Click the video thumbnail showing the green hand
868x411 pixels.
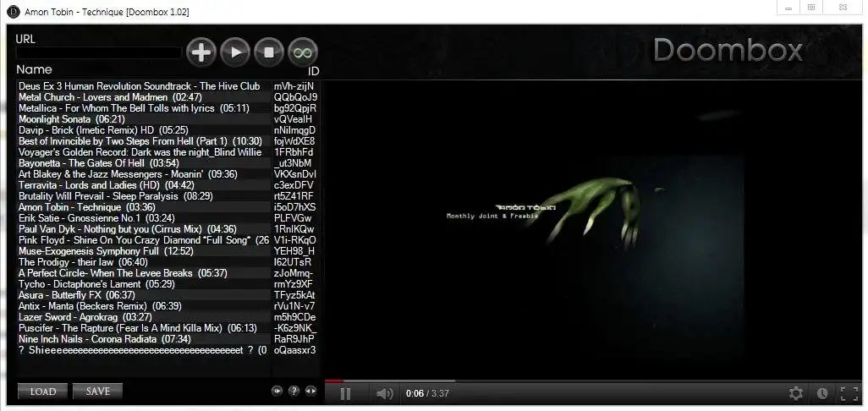(592, 229)
